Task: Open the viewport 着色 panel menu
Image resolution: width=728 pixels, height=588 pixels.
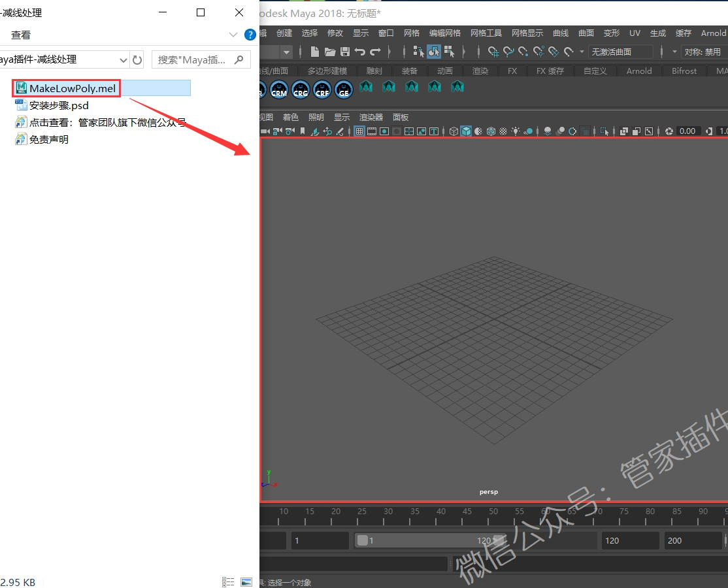Action: pos(291,118)
